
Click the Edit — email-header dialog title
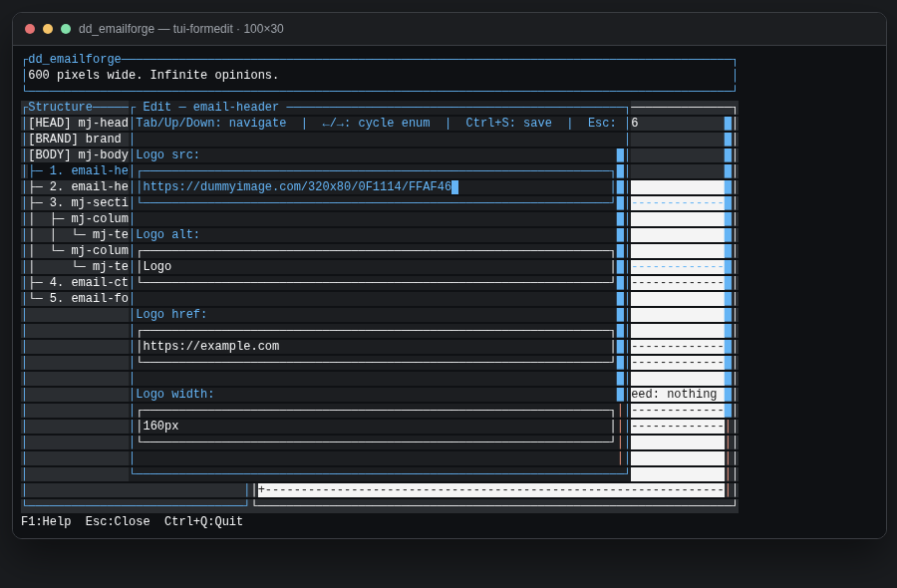(x=210, y=107)
